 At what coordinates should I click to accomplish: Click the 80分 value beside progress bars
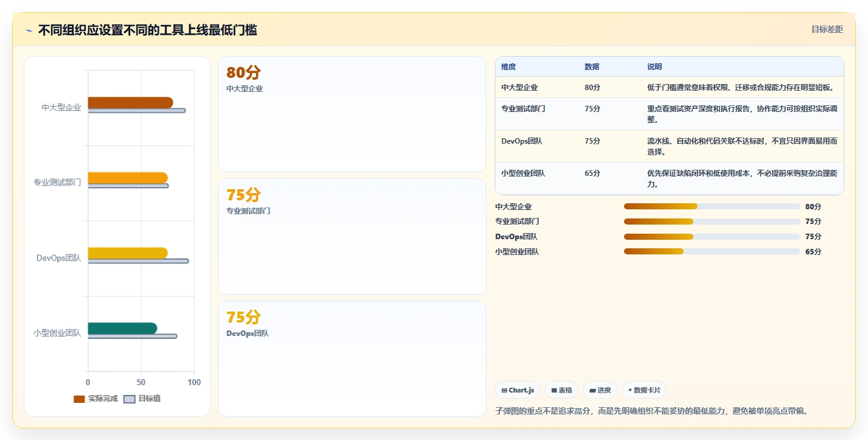pos(813,207)
